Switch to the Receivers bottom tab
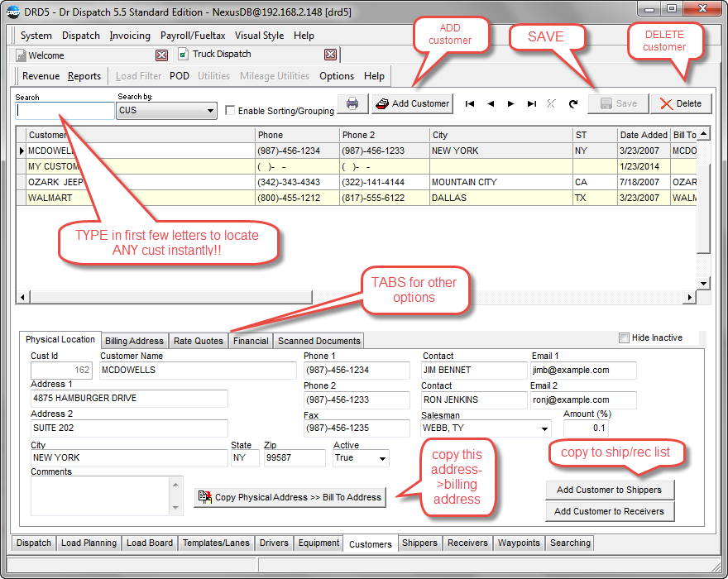This screenshot has width=728, height=579. tap(467, 543)
